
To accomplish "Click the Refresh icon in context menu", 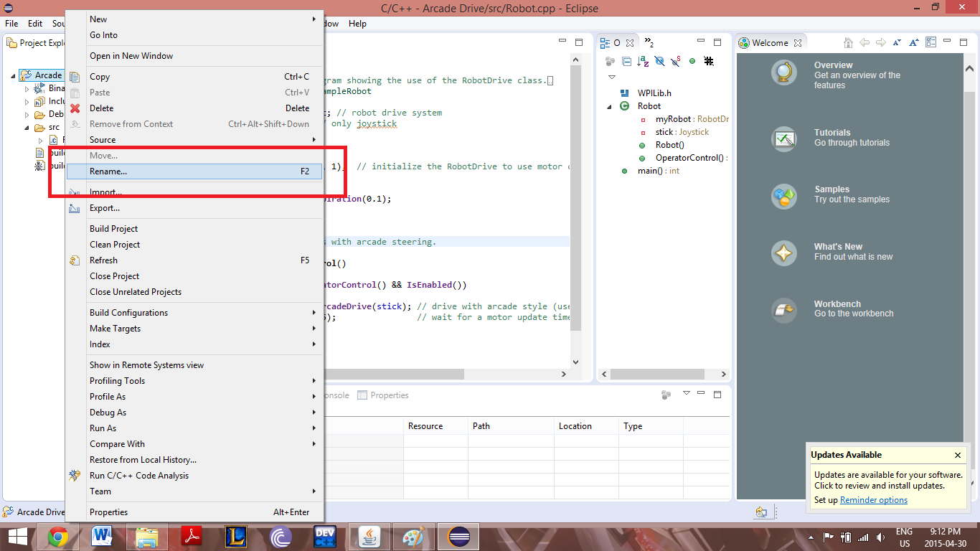I will pos(75,260).
